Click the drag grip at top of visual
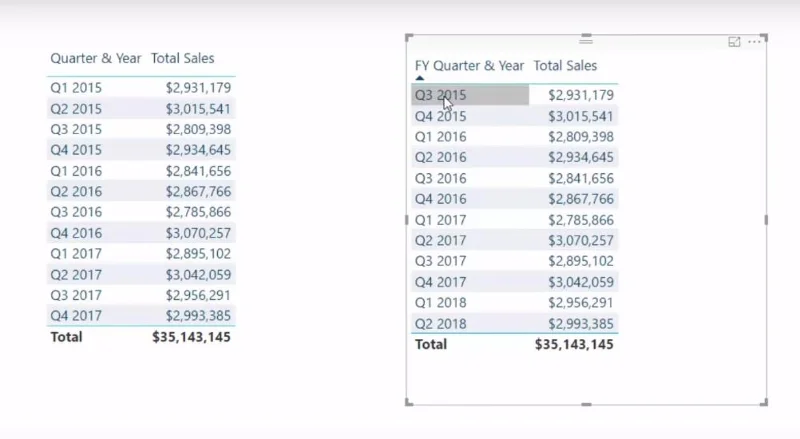This screenshot has width=800, height=439. pyautogui.click(x=586, y=40)
